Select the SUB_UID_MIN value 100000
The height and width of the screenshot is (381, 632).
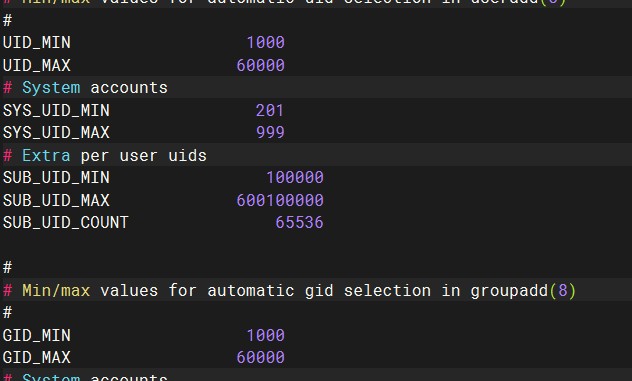click(295, 177)
